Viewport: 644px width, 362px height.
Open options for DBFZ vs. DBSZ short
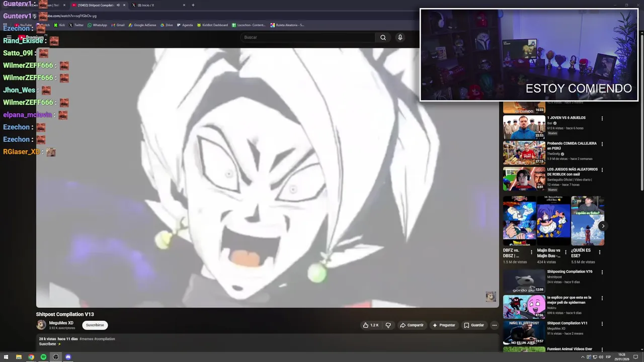531,252
